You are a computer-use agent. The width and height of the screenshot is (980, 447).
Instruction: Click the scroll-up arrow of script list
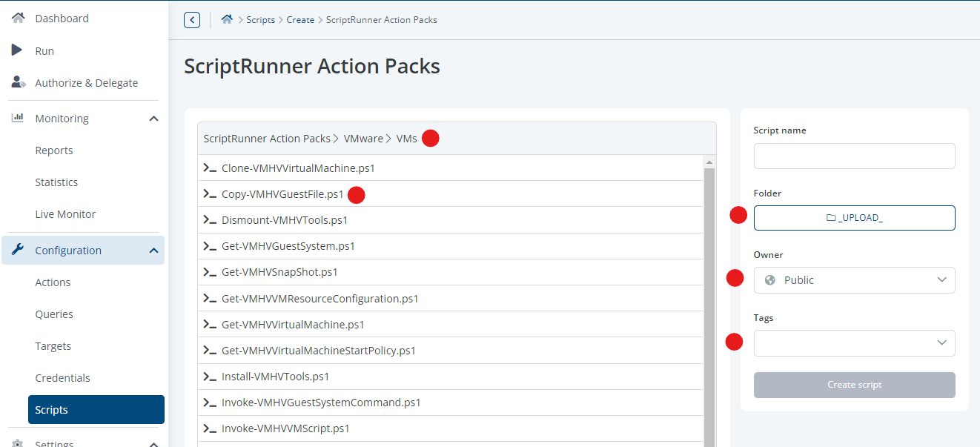(x=709, y=162)
